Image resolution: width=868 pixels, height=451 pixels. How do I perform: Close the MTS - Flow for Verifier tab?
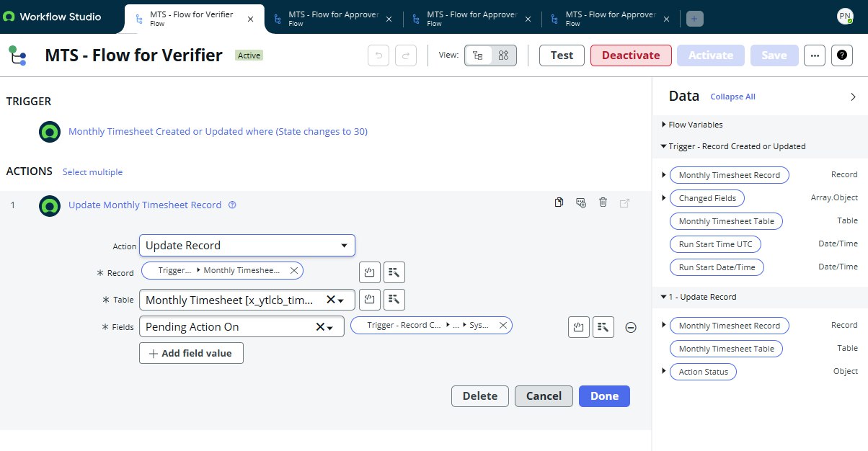250,19
